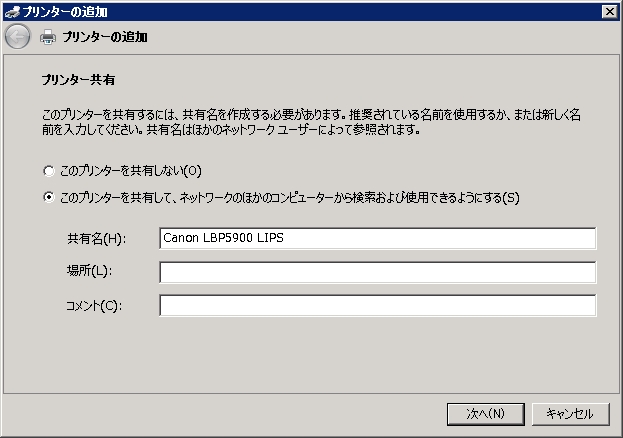Select the このプリンターを共有しない radio button

[x=49, y=171]
